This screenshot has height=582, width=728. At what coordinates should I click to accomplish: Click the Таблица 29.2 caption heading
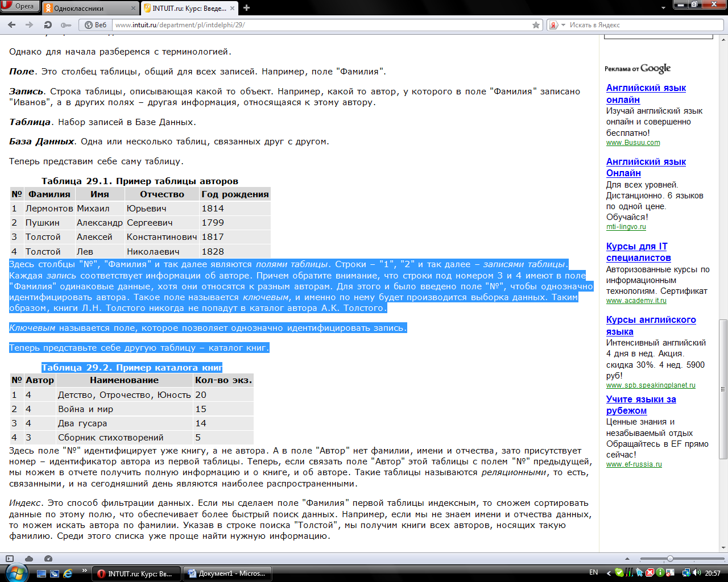[132, 368]
